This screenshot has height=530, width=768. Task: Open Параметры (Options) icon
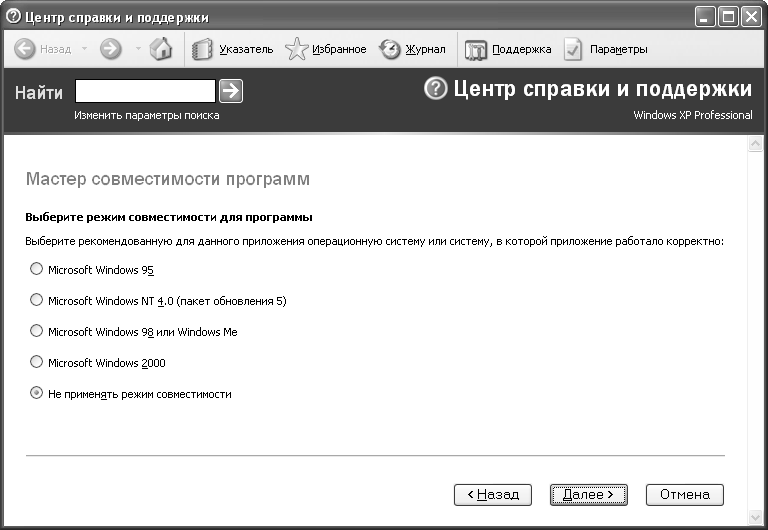pyautogui.click(x=573, y=49)
